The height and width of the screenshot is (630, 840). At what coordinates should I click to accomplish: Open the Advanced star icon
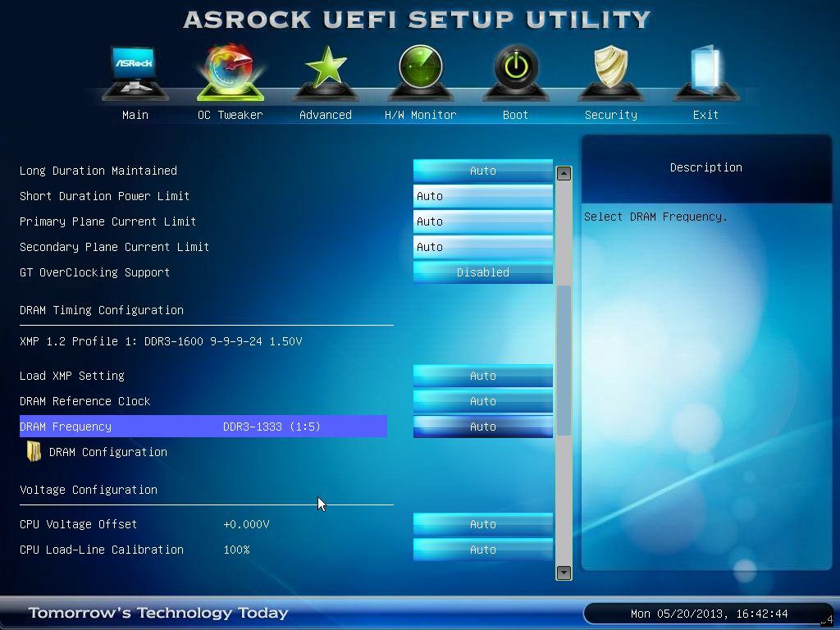pyautogui.click(x=326, y=73)
